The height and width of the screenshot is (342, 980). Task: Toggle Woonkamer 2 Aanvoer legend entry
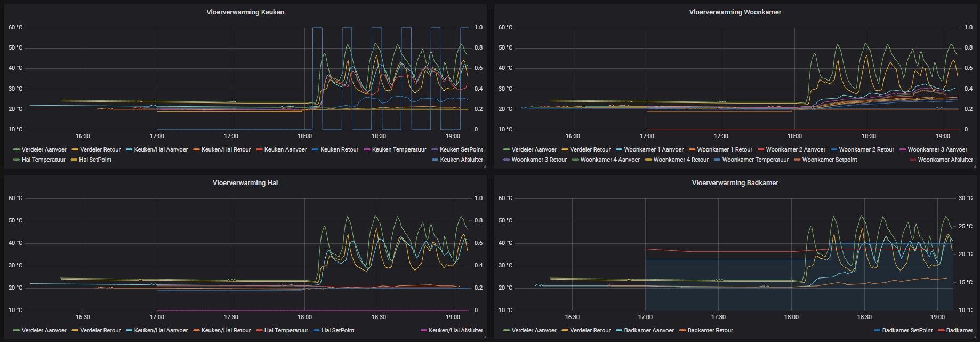(796, 150)
